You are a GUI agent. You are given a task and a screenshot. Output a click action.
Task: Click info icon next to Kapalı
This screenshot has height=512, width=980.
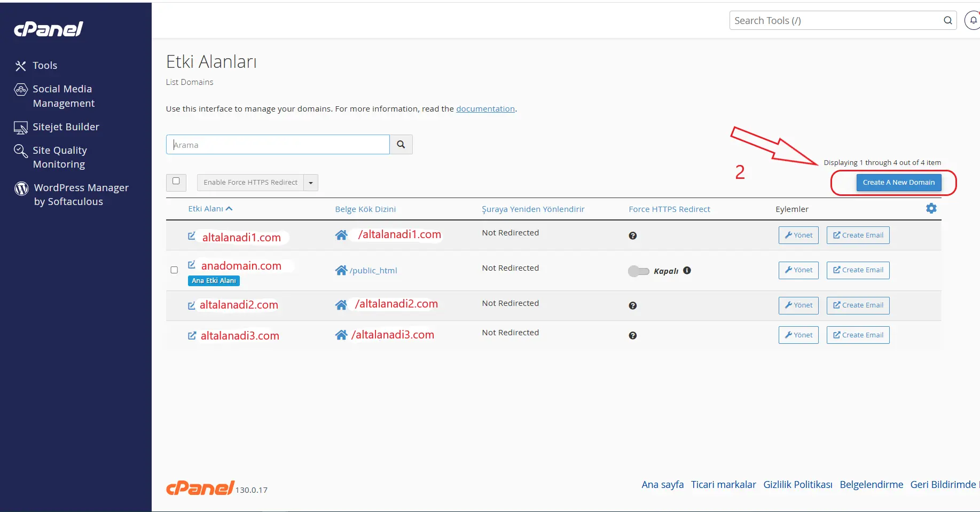687,271
